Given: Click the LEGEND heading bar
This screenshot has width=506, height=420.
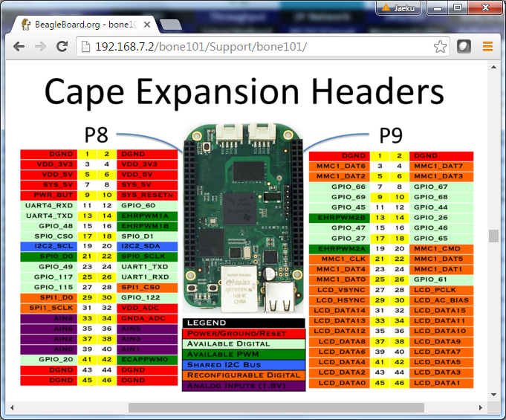Looking at the screenshot, I should pos(244,323).
